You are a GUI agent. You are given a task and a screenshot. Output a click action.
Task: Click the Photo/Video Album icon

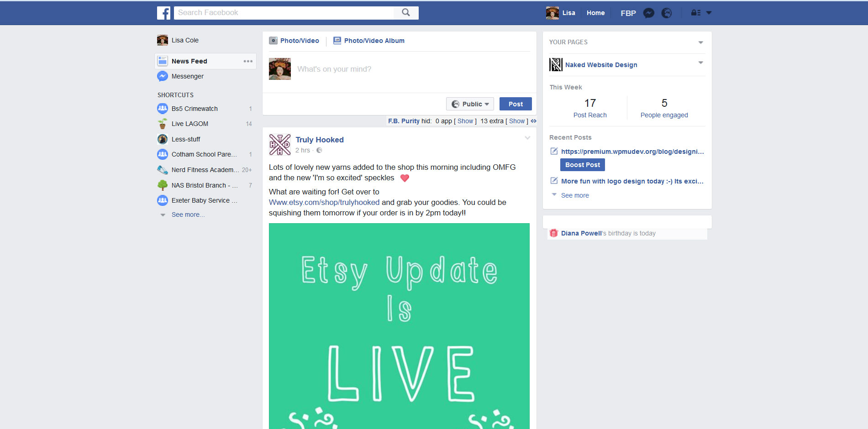337,41
